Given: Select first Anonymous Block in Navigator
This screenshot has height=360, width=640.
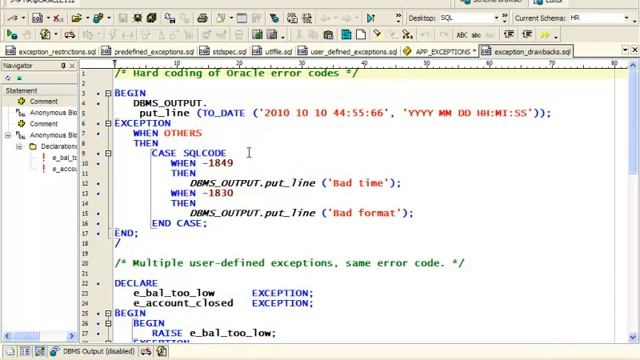Looking at the screenshot, I should tap(53, 113).
